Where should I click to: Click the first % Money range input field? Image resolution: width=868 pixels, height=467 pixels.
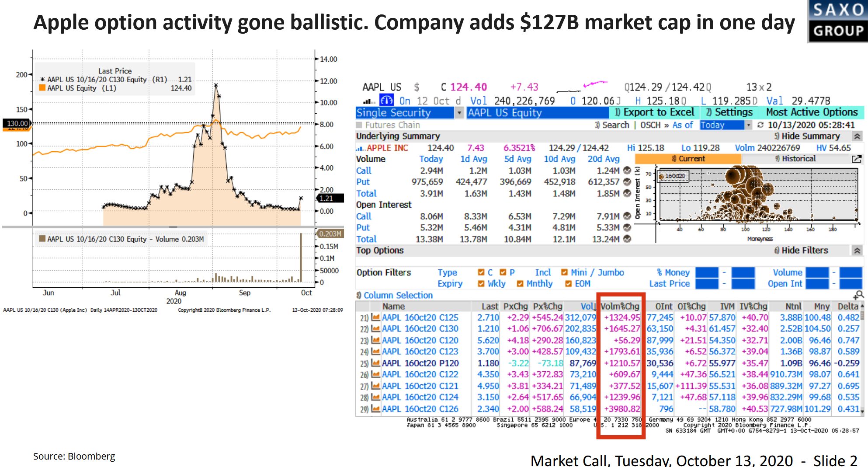(x=707, y=272)
